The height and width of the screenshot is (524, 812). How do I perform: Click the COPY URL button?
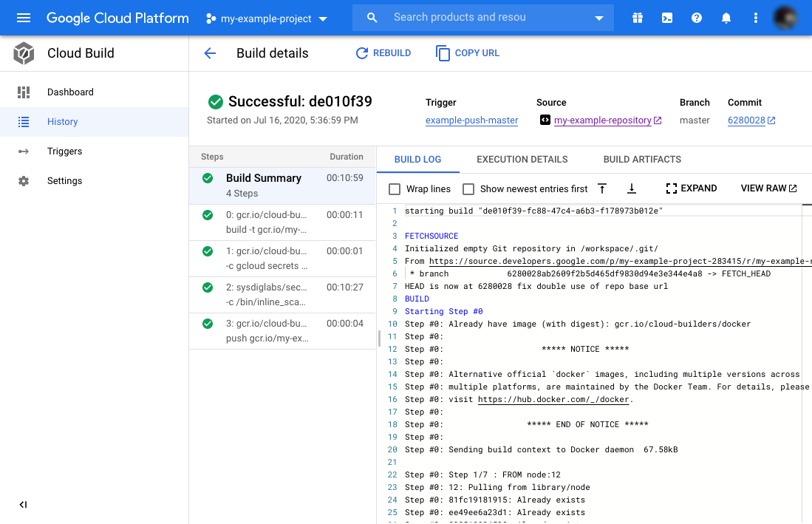pyautogui.click(x=468, y=52)
